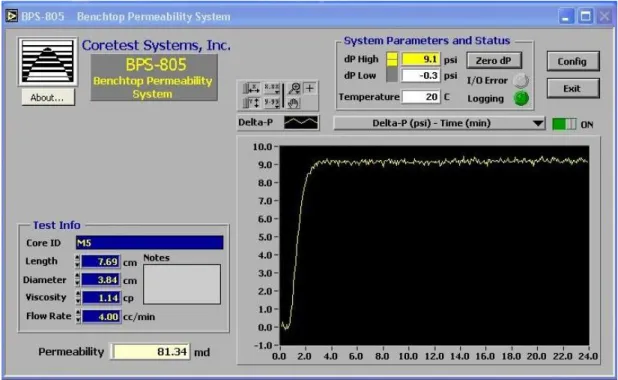Select the crosshair cursor tool
This screenshot has width=618, height=380.
pyautogui.click(x=309, y=88)
